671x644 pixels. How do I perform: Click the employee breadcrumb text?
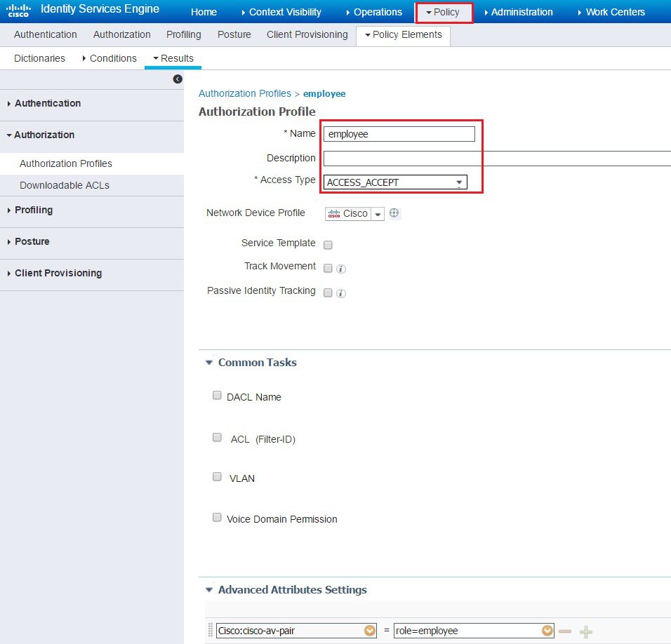pos(324,93)
